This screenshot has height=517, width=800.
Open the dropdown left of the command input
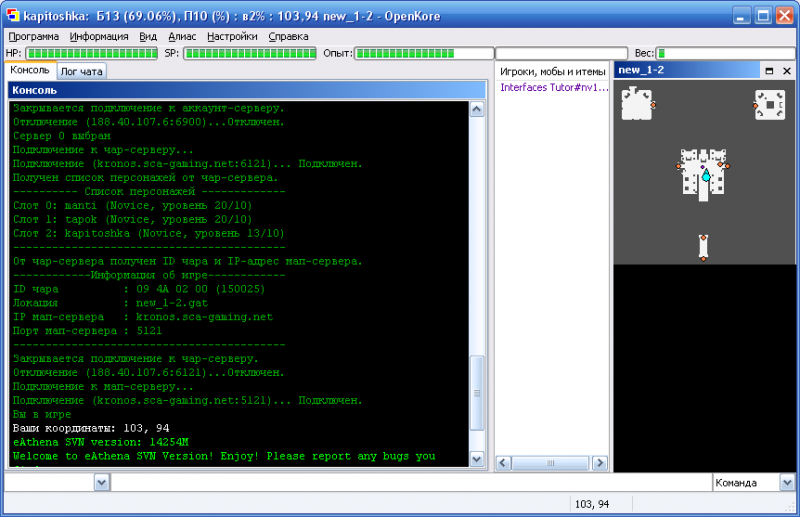click(102, 482)
